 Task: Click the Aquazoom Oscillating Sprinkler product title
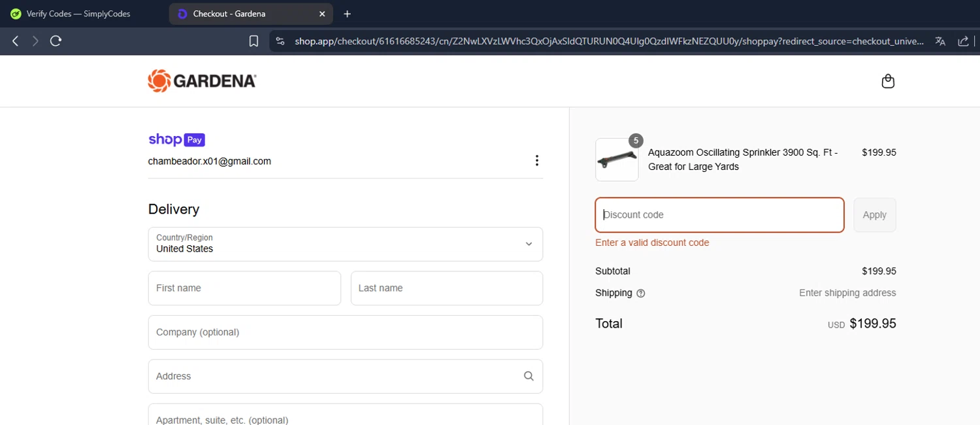coord(743,160)
